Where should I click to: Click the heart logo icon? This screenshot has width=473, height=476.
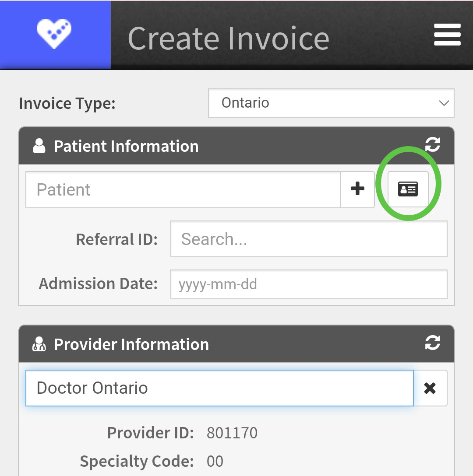(x=54, y=33)
